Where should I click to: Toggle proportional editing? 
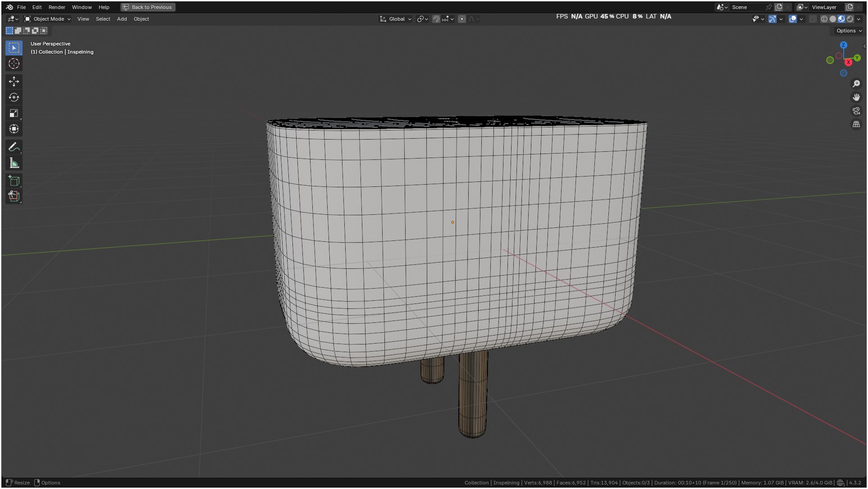click(x=462, y=19)
